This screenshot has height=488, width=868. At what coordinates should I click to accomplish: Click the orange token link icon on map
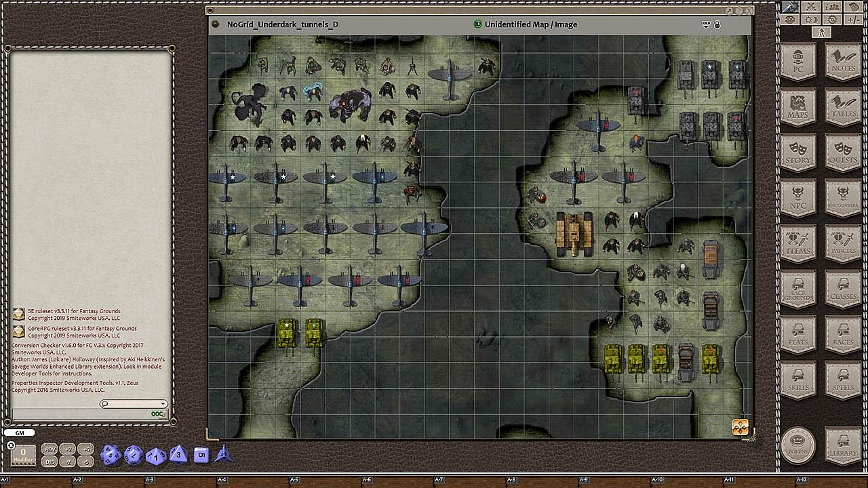[740, 427]
